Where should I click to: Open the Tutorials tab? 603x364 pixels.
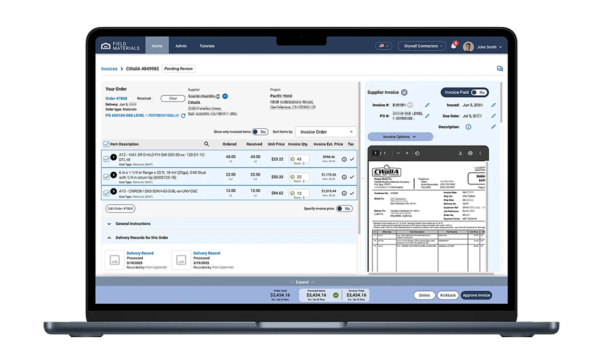tap(207, 46)
